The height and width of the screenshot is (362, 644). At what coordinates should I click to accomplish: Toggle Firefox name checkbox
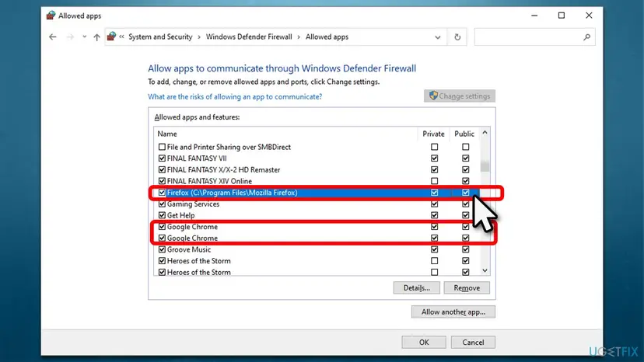162,193
